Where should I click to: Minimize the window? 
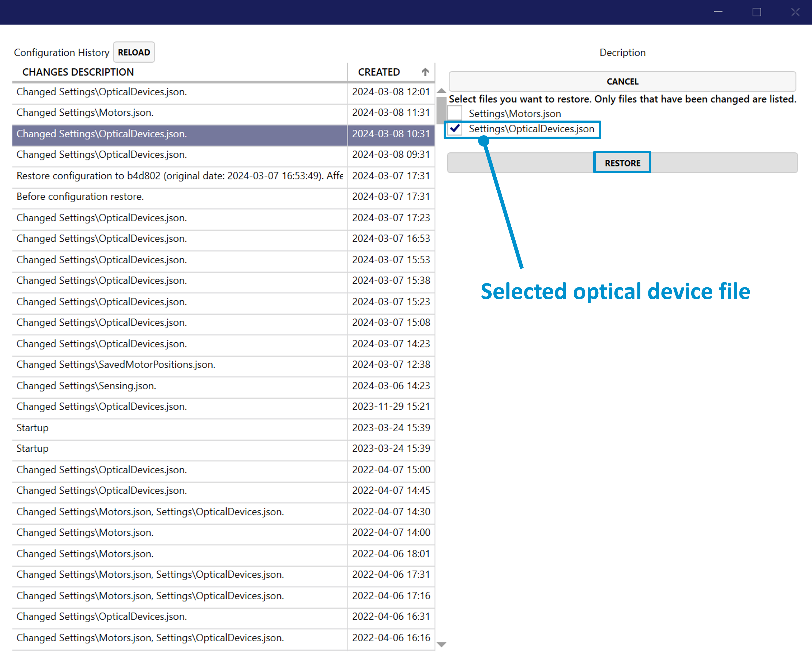(718, 12)
